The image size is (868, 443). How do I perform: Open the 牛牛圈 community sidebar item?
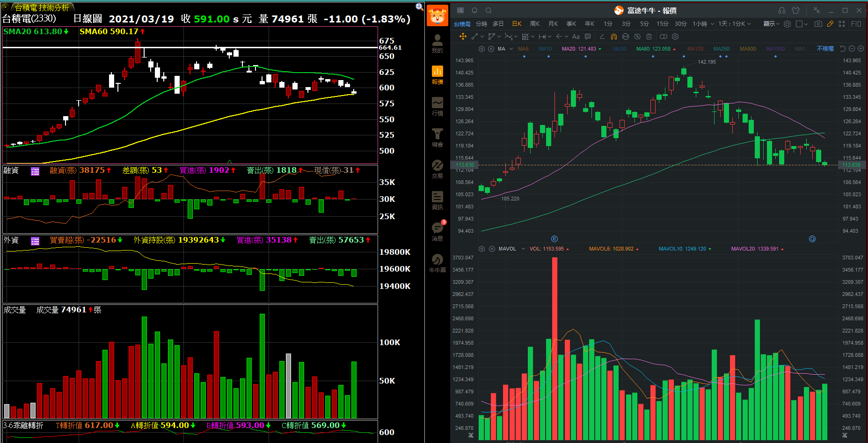437,263
